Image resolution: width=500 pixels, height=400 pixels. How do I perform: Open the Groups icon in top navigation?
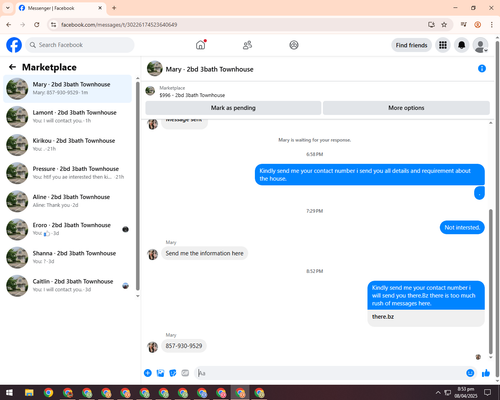coord(294,45)
